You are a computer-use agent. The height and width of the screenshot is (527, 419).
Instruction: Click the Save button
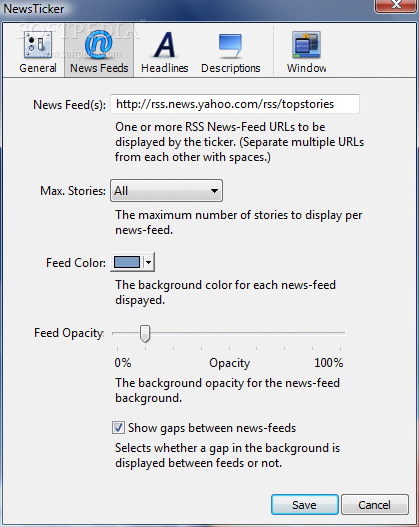[304, 504]
